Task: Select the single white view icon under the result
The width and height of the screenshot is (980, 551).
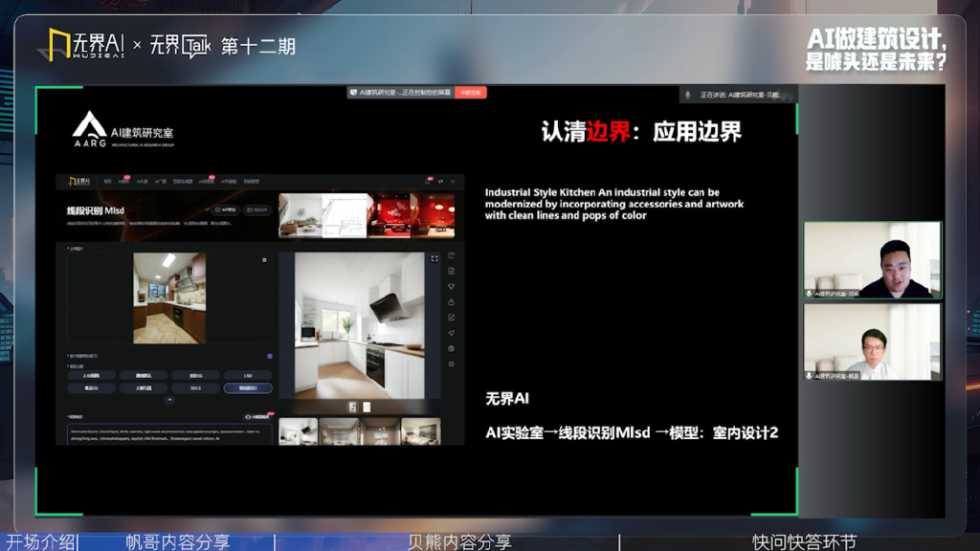Action: (x=367, y=408)
